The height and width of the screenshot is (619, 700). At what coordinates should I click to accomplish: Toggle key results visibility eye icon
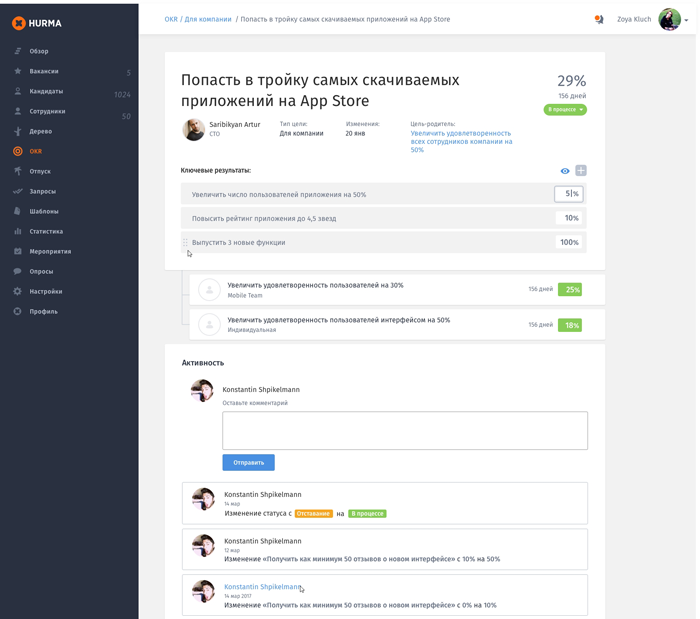pyautogui.click(x=565, y=171)
